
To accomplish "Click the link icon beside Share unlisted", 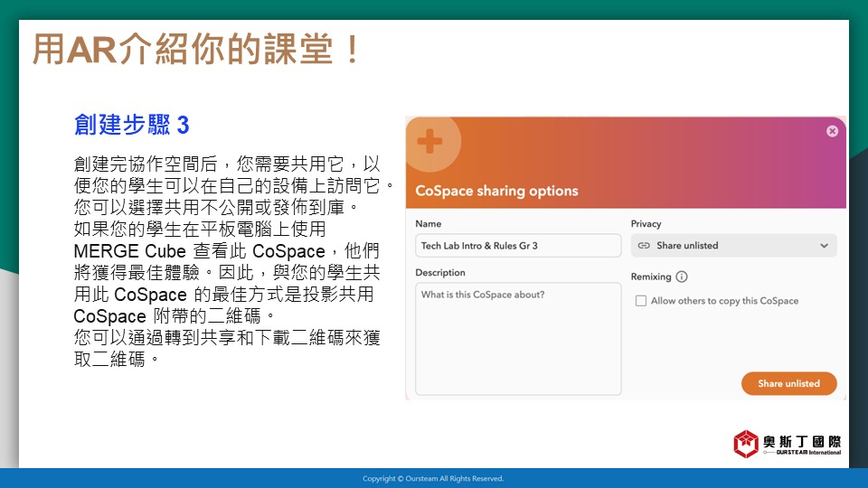I will tap(644, 246).
